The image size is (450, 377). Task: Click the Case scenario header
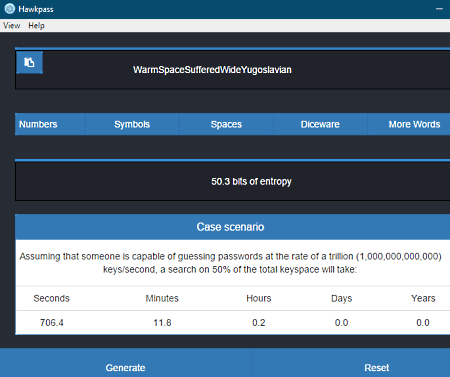232,227
